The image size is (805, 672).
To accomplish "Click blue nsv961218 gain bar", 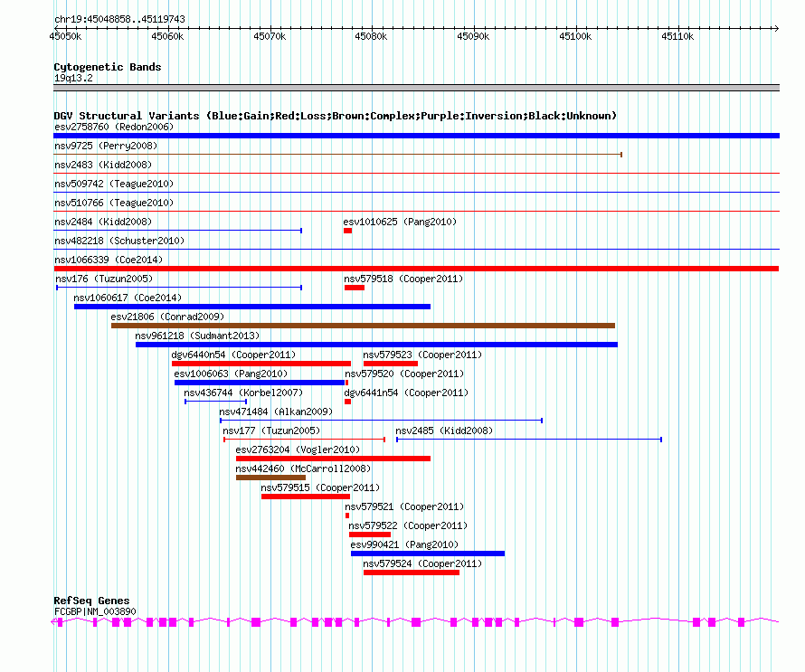I will [376, 345].
